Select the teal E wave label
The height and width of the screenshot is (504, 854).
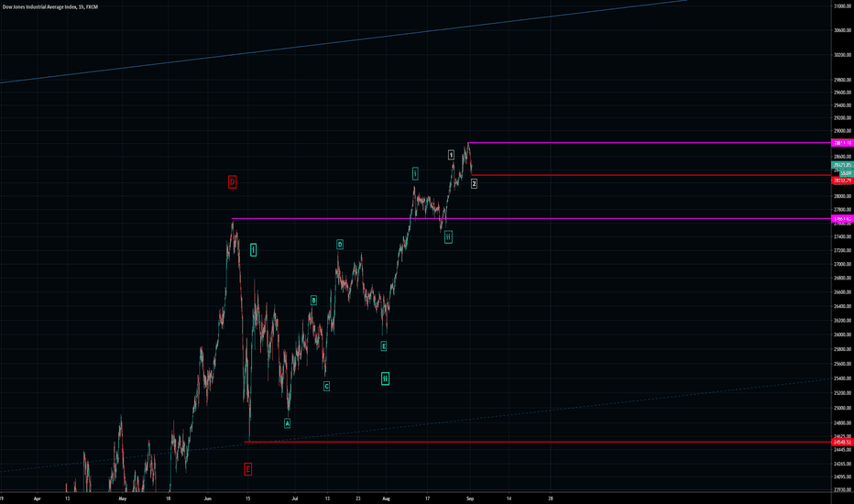[x=383, y=346]
